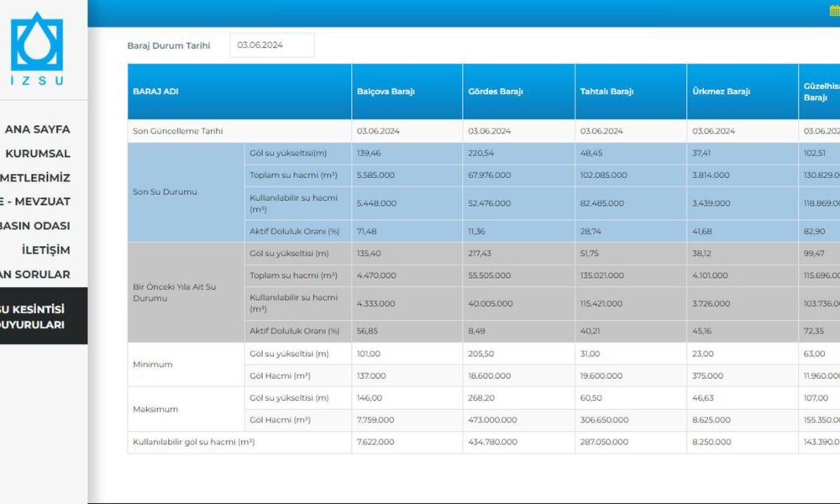The height and width of the screenshot is (504, 840).
Task: Click the BARAJ ADI header cell
Action: [x=155, y=92]
